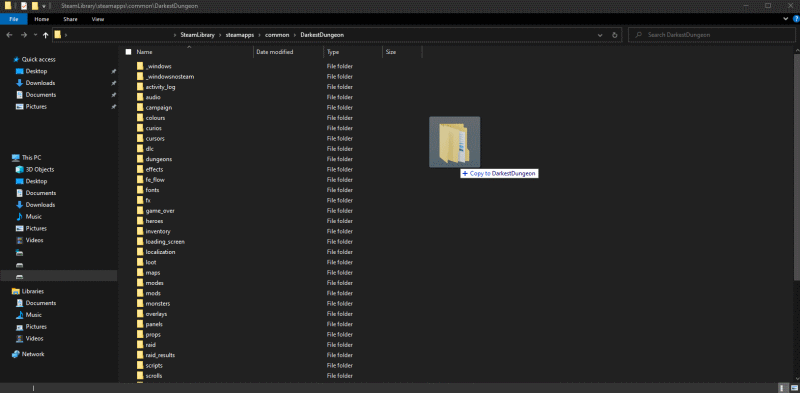Refresh the DarkestDungeon folder view
800x393 pixels.
[615, 35]
